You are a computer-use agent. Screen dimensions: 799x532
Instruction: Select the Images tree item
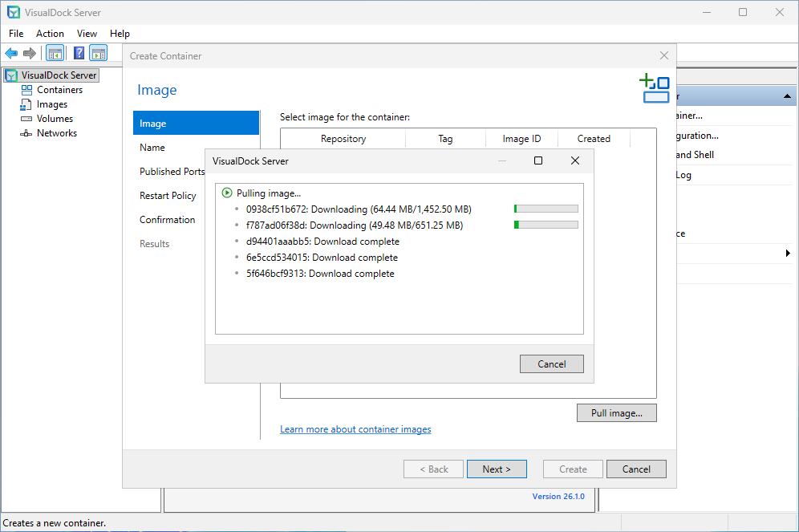(x=52, y=104)
